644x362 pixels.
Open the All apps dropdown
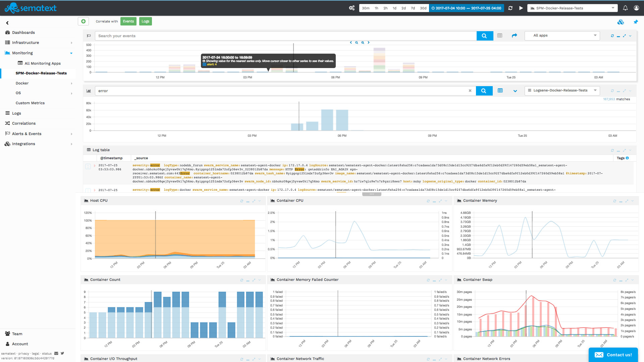point(562,36)
